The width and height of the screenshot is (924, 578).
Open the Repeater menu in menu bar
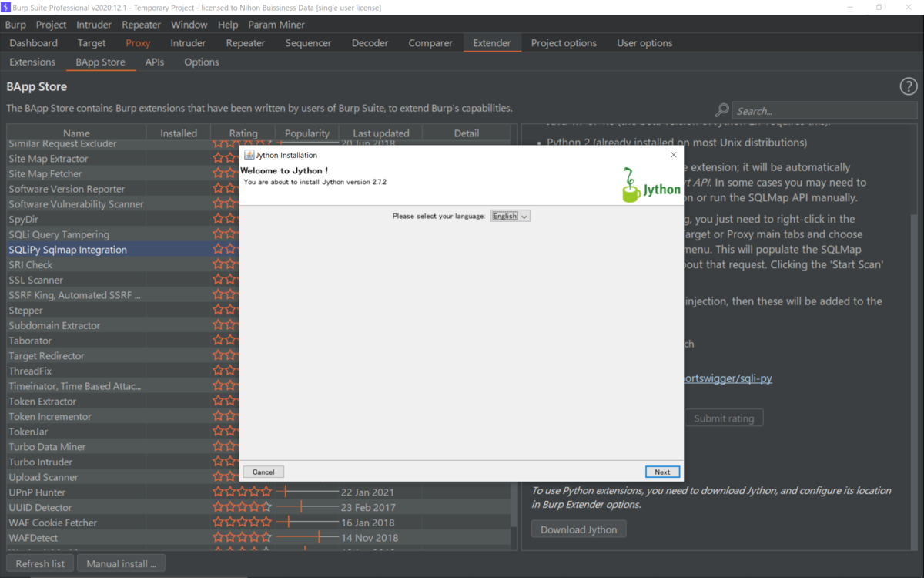[x=142, y=25]
